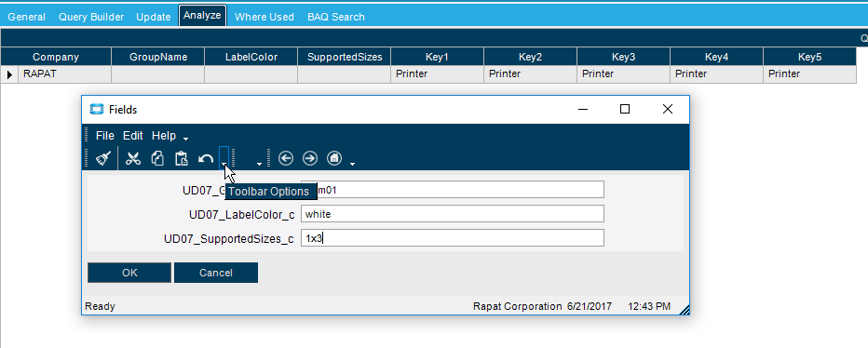Open the File menu
Image resolution: width=868 pixels, height=348 pixels.
[104, 136]
